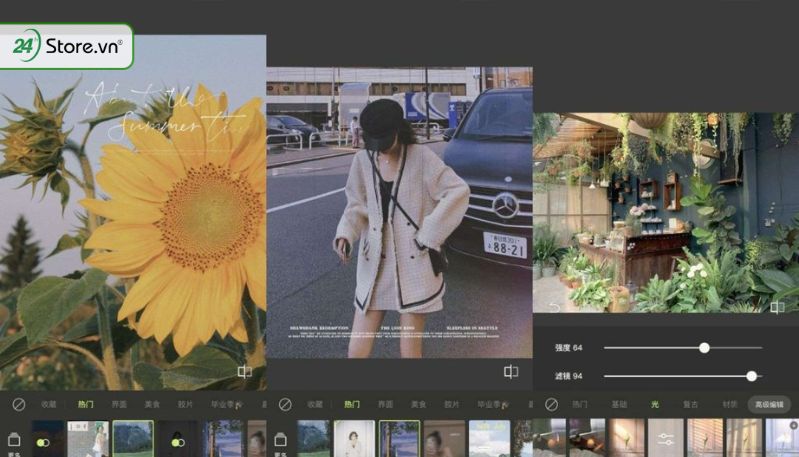The width and height of the screenshot is (799, 457).
Task: Switch to the 收藏 tab in the left panel
Action: coord(48,404)
